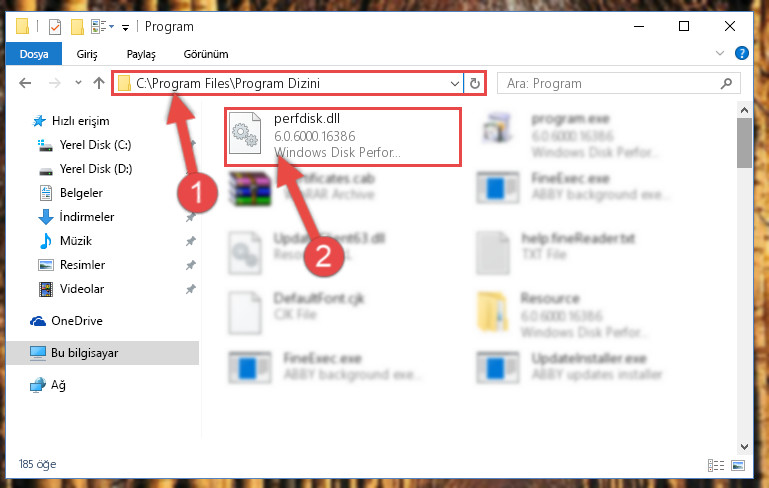Open the Paylaş ribbon tab
This screenshot has width=769, height=488.
pos(141,54)
